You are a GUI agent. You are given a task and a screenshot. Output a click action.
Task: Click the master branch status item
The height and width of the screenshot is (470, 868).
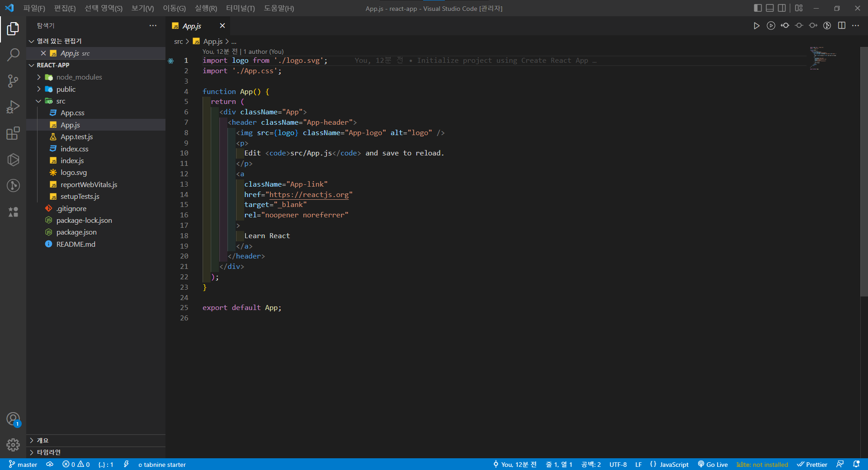23,465
